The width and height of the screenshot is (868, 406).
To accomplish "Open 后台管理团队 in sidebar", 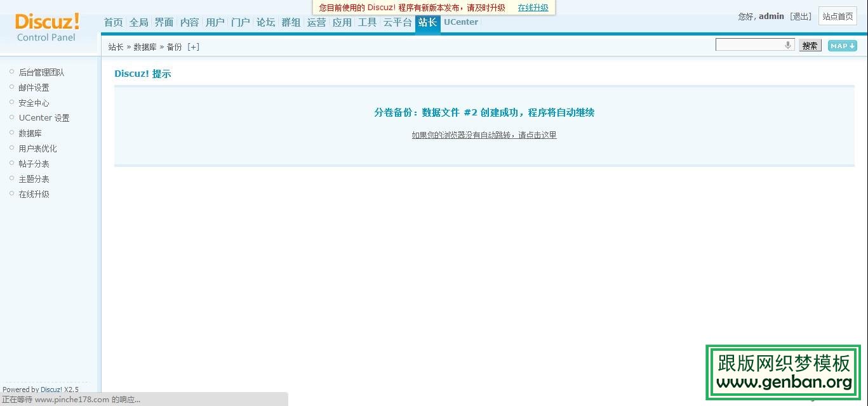I will pos(41,72).
